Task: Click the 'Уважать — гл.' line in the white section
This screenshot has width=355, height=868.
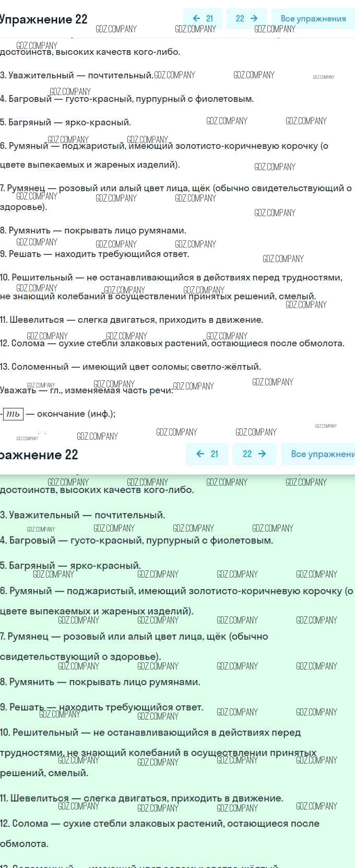Action: (86, 390)
